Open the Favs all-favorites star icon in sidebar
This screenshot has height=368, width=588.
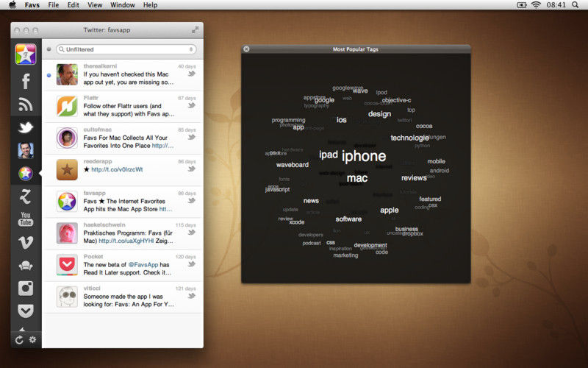(x=26, y=54)
